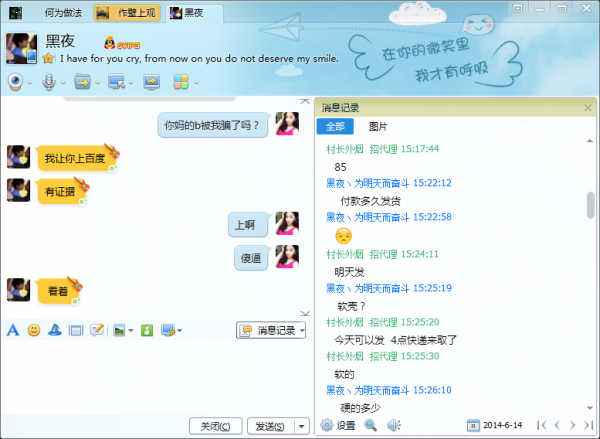Click the history scroll up arrow
Viewport: 600px width, 439px height.
(x=590, y=141)
